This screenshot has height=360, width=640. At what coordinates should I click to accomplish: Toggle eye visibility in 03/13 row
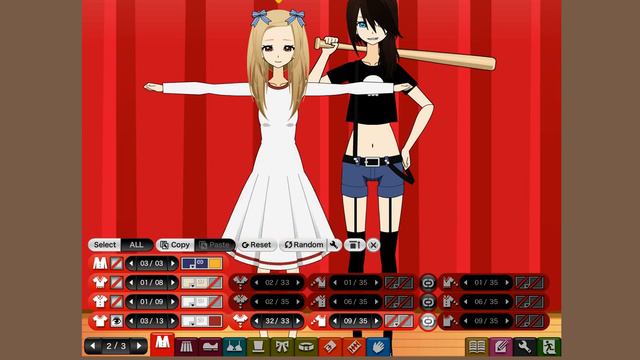(x=117, y=321)
